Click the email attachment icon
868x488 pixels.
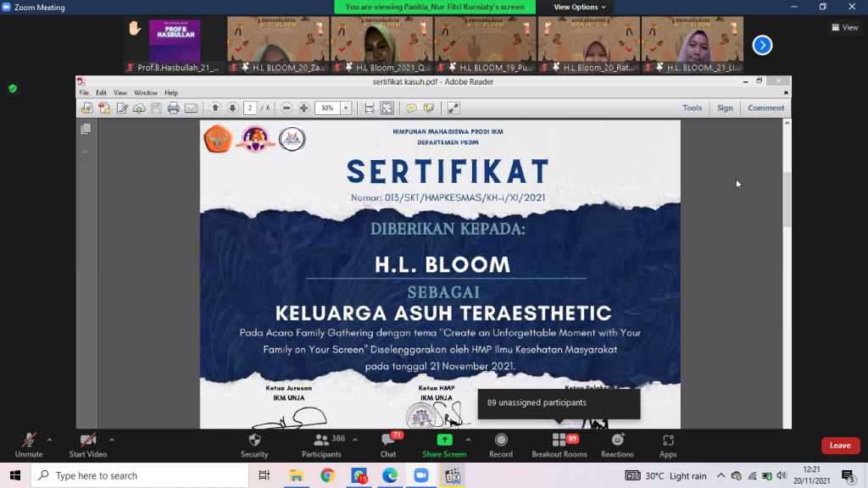coord(190,108)
